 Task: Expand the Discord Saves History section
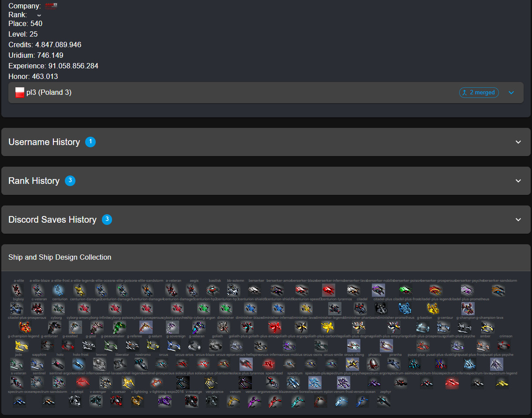(x=266, y=220)
